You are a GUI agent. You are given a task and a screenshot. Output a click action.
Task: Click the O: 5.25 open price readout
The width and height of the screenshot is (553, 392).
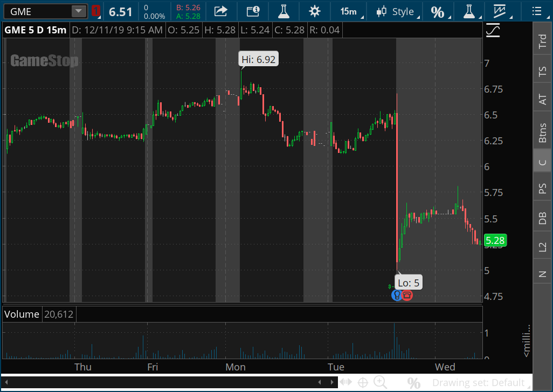tap(183, 30)
